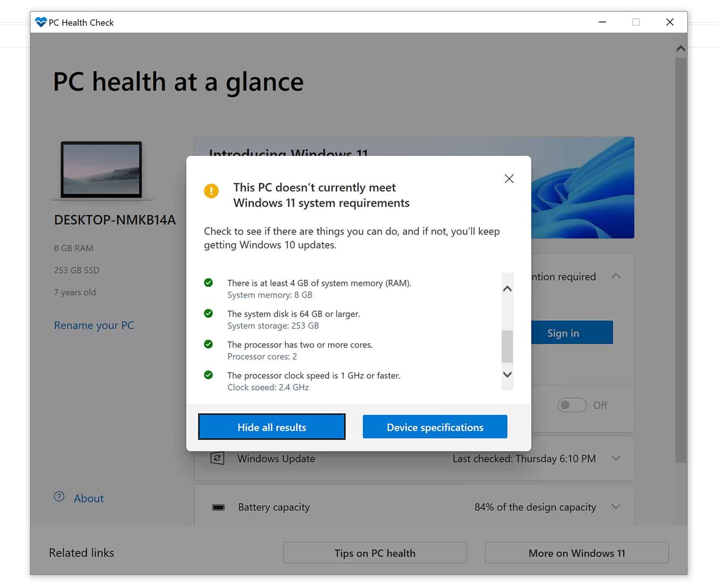Click the laptop thumbnail image
Viewport: 718px width, 588px height.
(x=102, y=170)
